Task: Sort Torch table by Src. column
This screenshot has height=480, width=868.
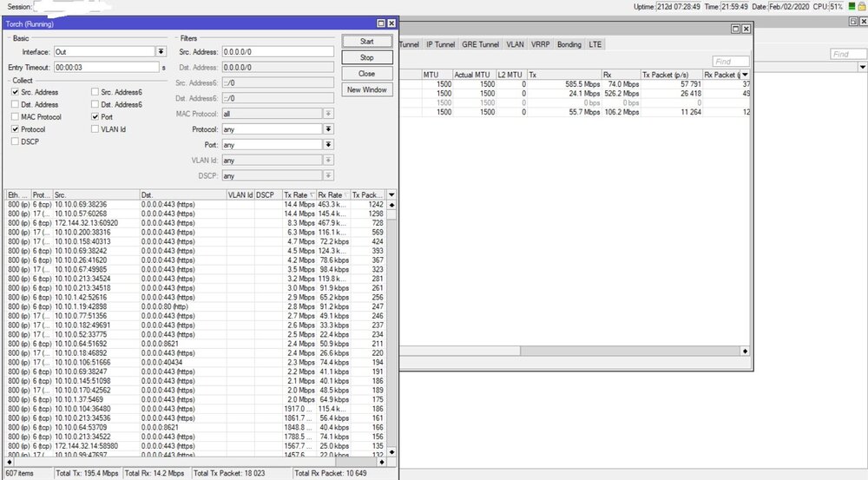Action: 95,195
